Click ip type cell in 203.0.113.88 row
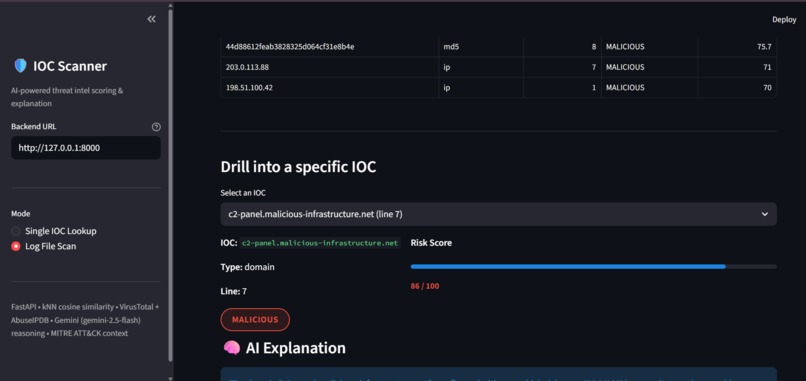Image resolution: width=806 pixels, height=381 pixels. point(481,67)
